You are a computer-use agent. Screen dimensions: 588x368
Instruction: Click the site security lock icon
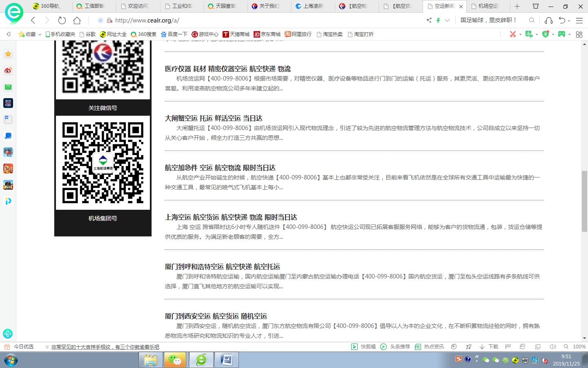click(109, 20)
